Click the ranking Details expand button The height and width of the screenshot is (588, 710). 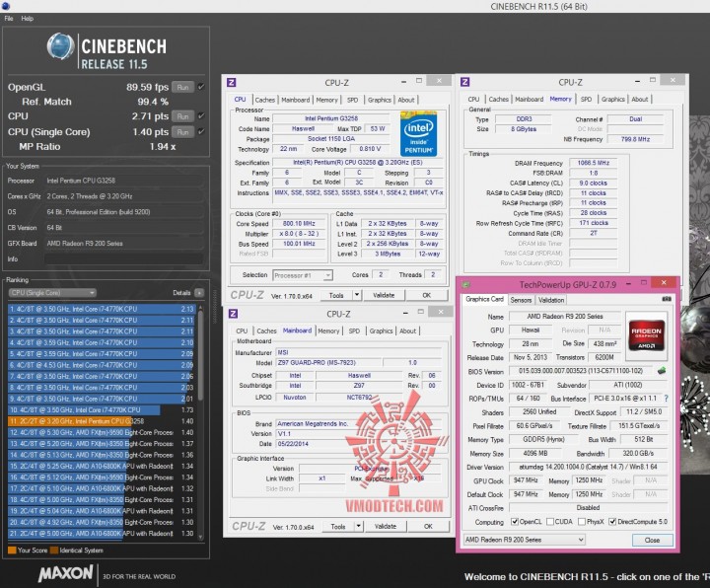pyautogui.click(x=199, y=293)
